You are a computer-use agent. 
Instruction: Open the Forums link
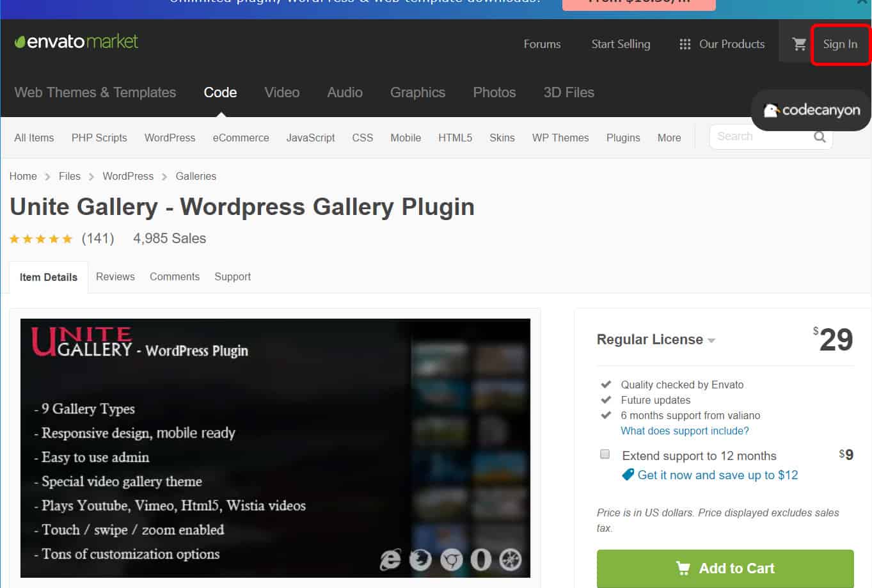[542, 44]
